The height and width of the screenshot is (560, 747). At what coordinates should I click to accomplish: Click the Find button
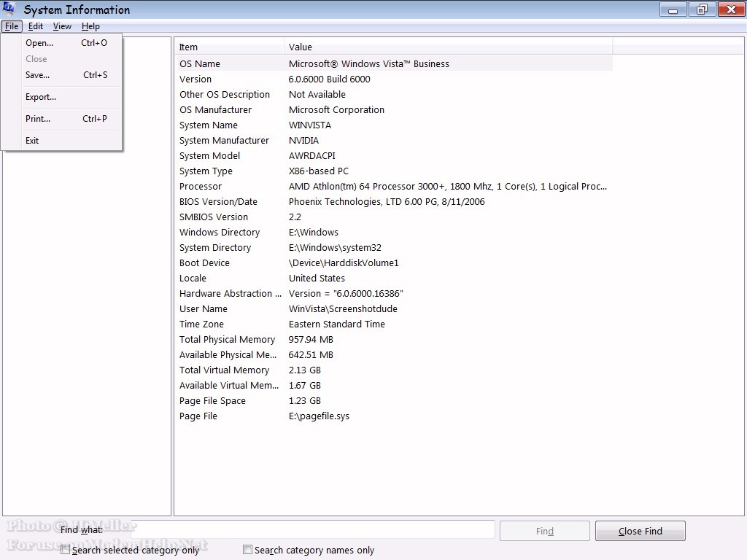(x=544, y=531)
